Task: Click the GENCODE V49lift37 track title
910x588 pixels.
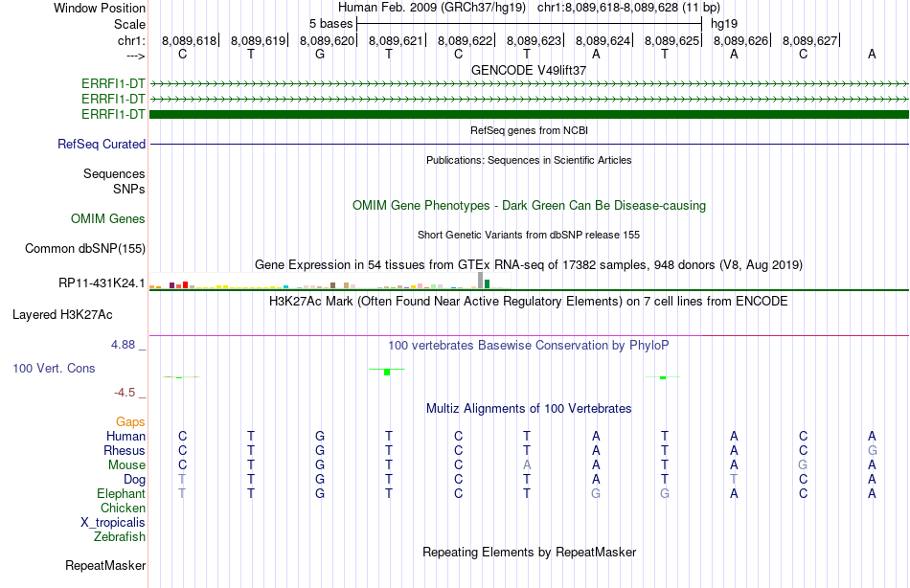Action: coord(529,70)
